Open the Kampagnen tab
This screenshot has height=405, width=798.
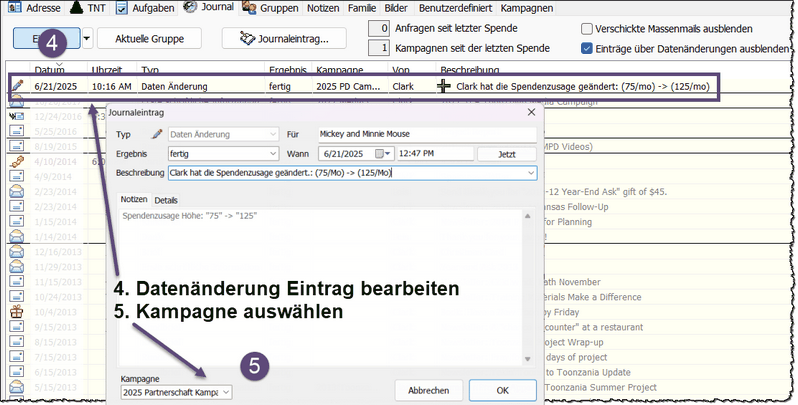coord(527,8)
